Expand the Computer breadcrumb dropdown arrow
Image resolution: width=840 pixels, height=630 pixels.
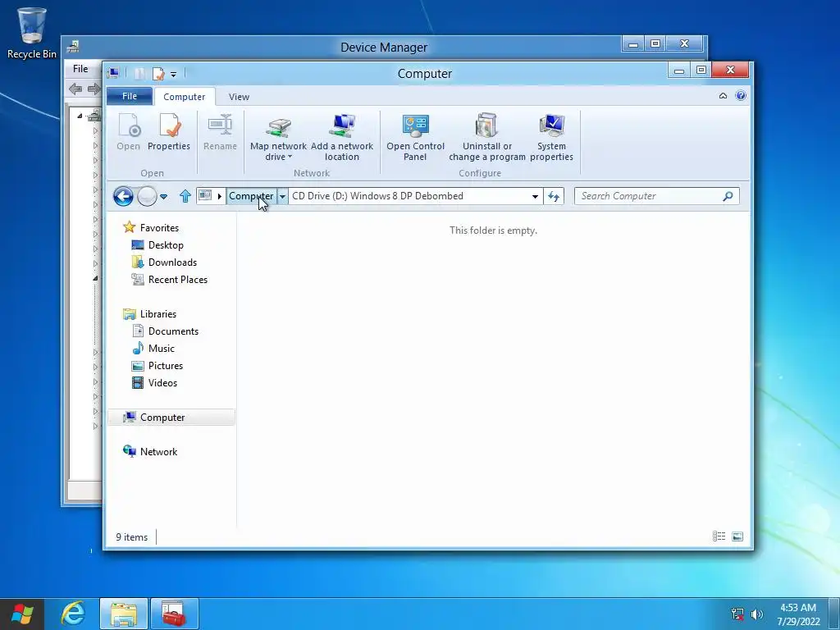pyautogui.click(x=282, y=196)
